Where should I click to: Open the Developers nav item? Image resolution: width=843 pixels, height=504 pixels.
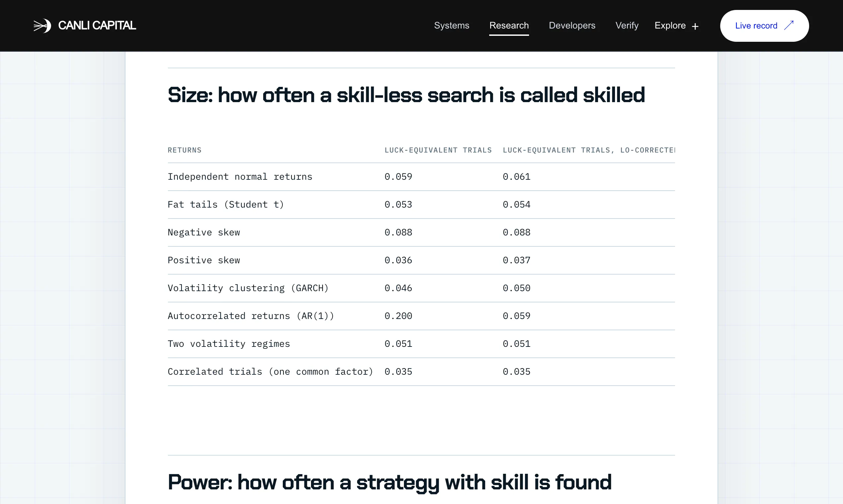[x=572, y=26]
